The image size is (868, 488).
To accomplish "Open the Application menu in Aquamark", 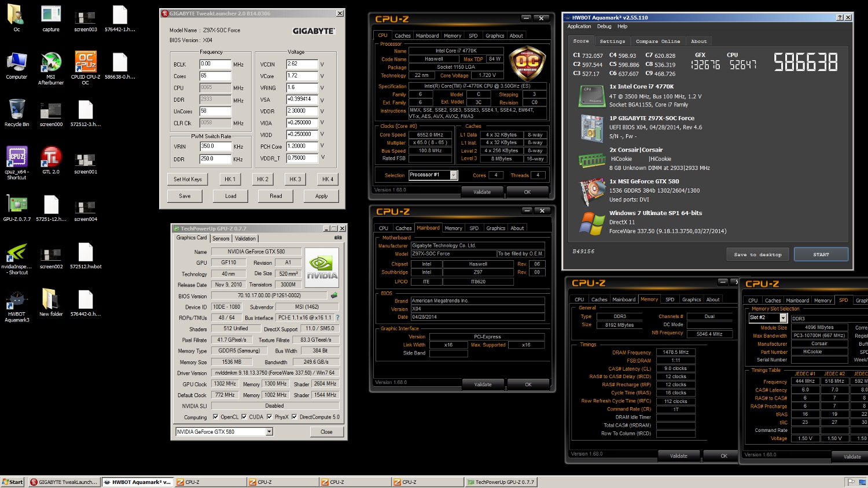I will (x=579, y=27).
